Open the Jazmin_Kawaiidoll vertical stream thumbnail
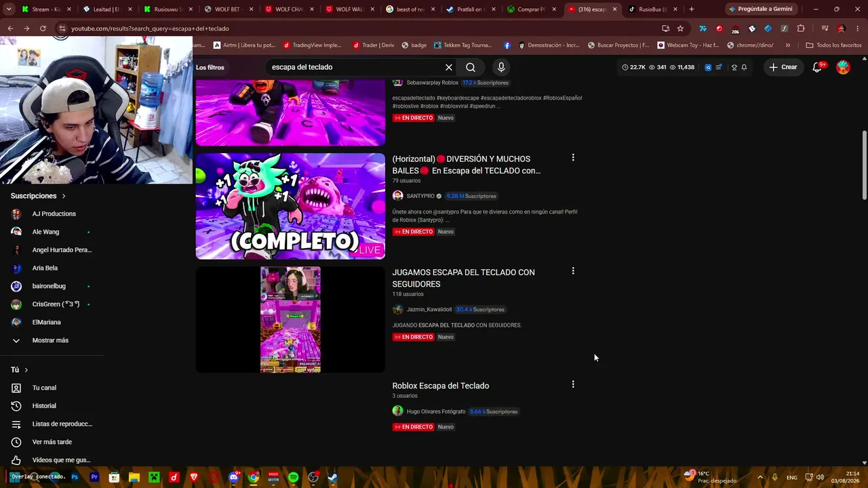The height and width of the screenshot is (488, 868). (x=290, y=319)
